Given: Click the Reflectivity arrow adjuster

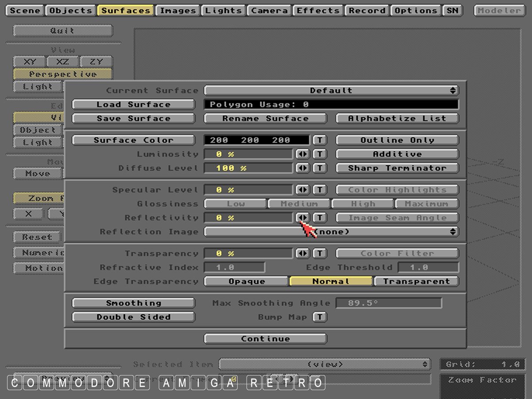Looking at the screenshot, I should [x=302, y=218].
